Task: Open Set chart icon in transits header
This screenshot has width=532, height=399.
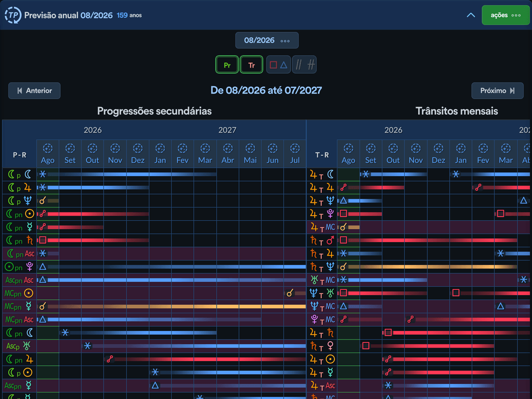Action: pos(371,148)
